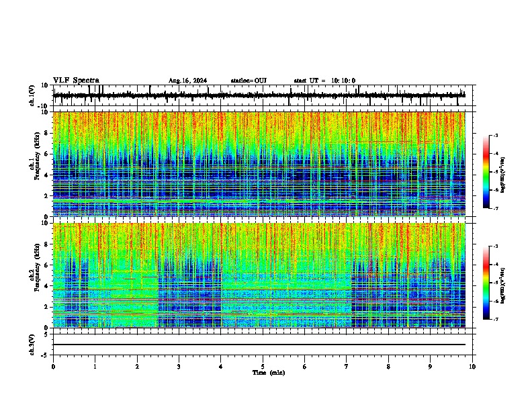This screenshot has height=411, width=532.
Task: Click time axis tick label "3"
Action: point(179,367)
